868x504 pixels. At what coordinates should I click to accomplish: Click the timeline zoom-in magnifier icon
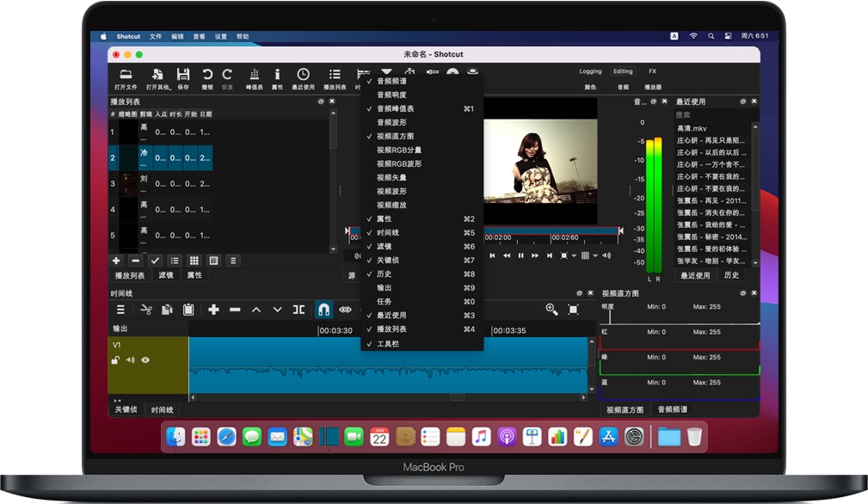pos(551,310)
